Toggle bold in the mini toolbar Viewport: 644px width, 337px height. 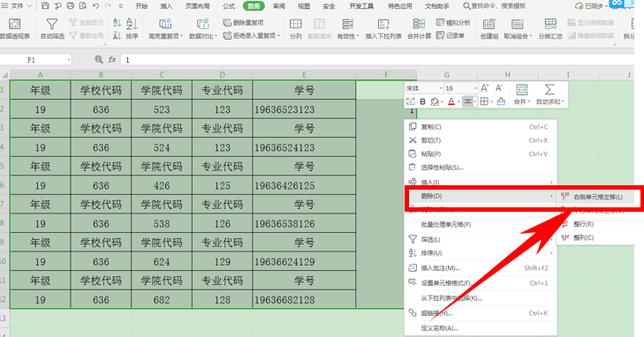[422, 101]
